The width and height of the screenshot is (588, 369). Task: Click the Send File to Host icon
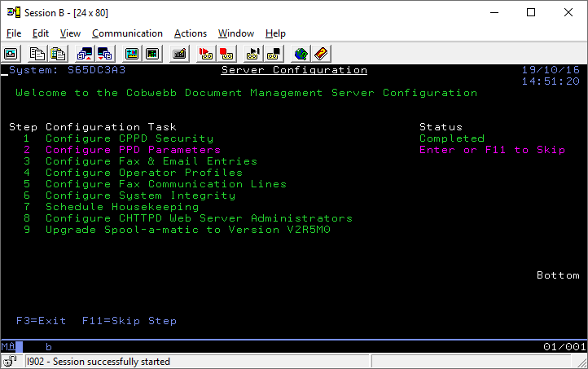pyautogui.click(x=84, y=54)
